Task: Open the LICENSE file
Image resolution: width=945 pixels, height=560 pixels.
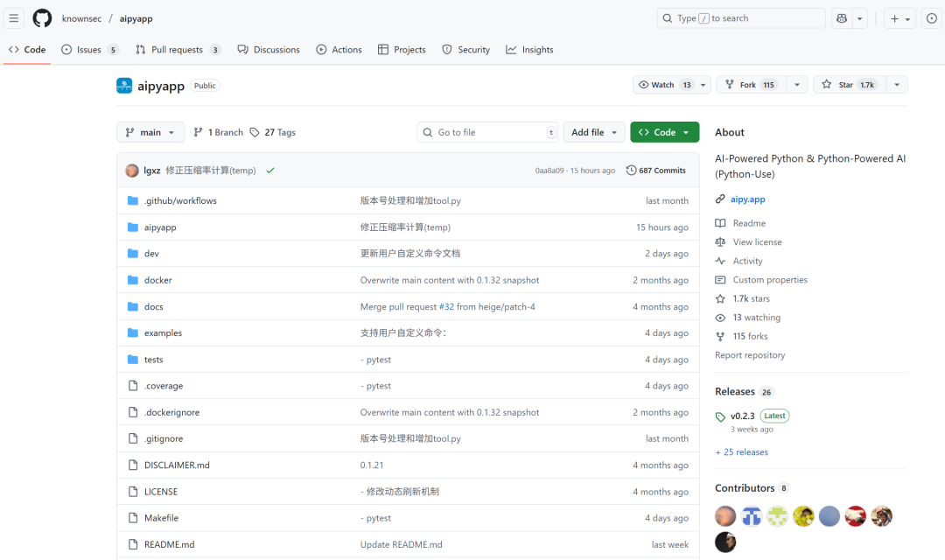Action: pyautogui.click(x=161, y=492)
